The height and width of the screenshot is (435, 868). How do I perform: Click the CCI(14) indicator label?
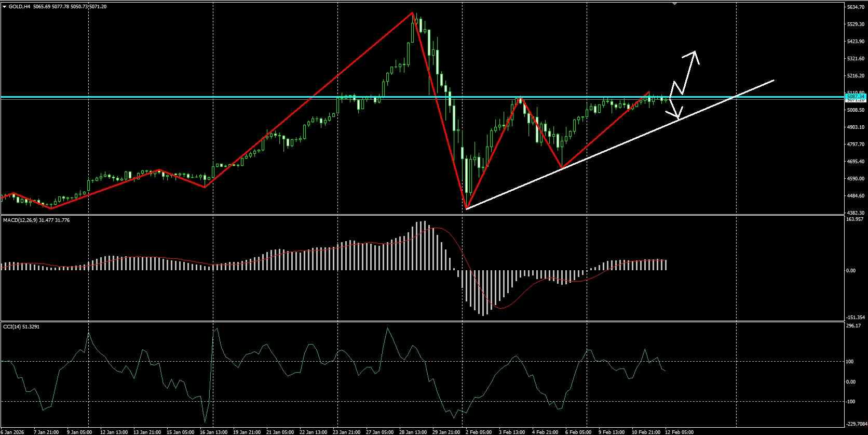tap(11, 326)
